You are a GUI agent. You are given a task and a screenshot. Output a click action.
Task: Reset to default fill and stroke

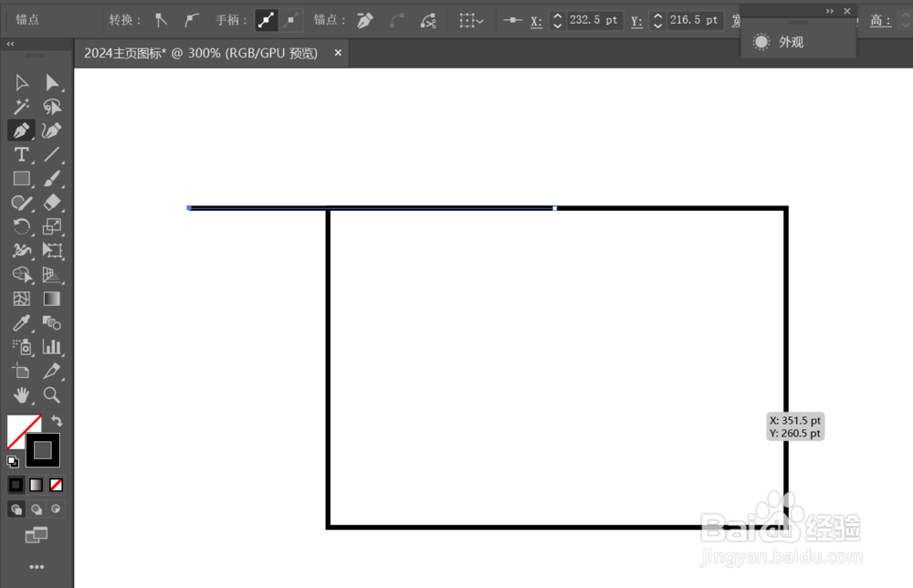pos(13,462)
